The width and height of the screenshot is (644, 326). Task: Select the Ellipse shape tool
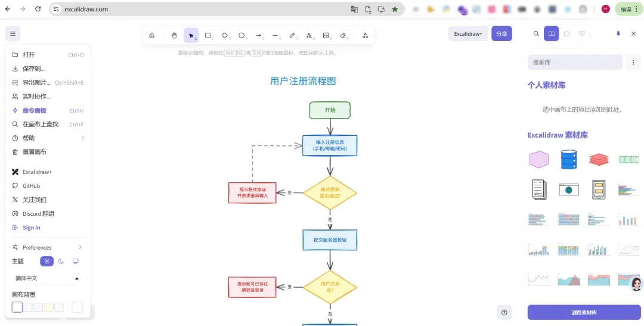[241, 36]
